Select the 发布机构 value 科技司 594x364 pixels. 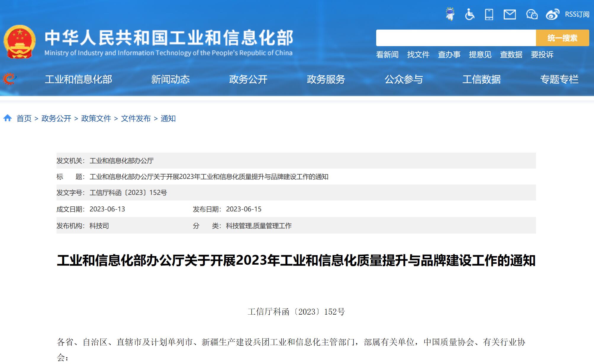pos(99,226)
